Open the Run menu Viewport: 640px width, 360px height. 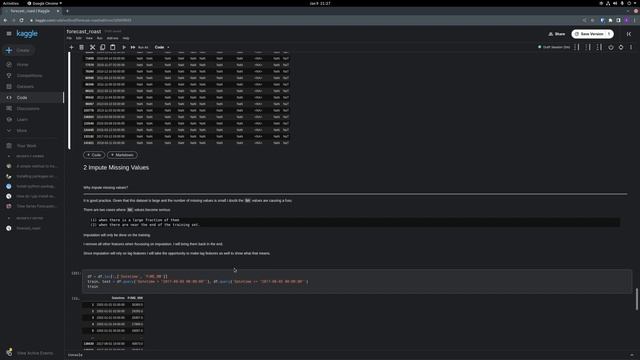pyautogui.click(x=100, y=38)
